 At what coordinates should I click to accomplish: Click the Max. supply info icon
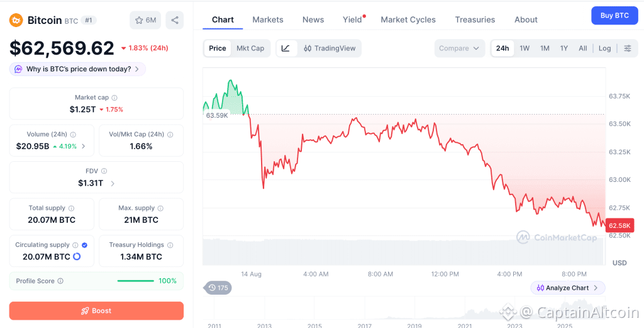tap(160, 208)
